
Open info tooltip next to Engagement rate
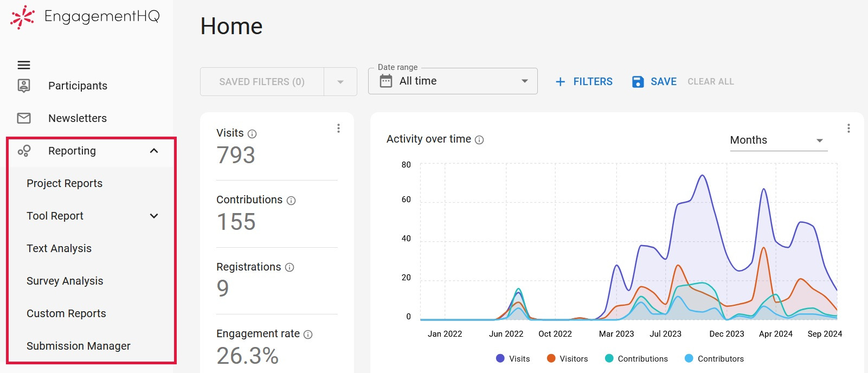[308, 335]
